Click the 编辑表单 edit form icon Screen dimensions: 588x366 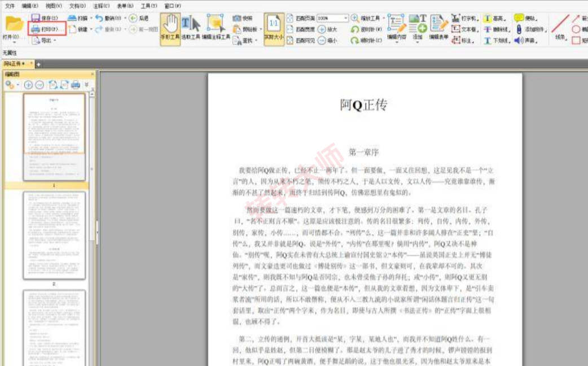(x=438, y=23)
